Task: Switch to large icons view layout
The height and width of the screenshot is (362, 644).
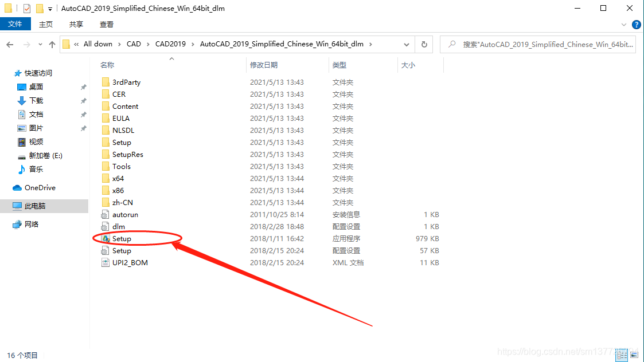Action: 635,355
